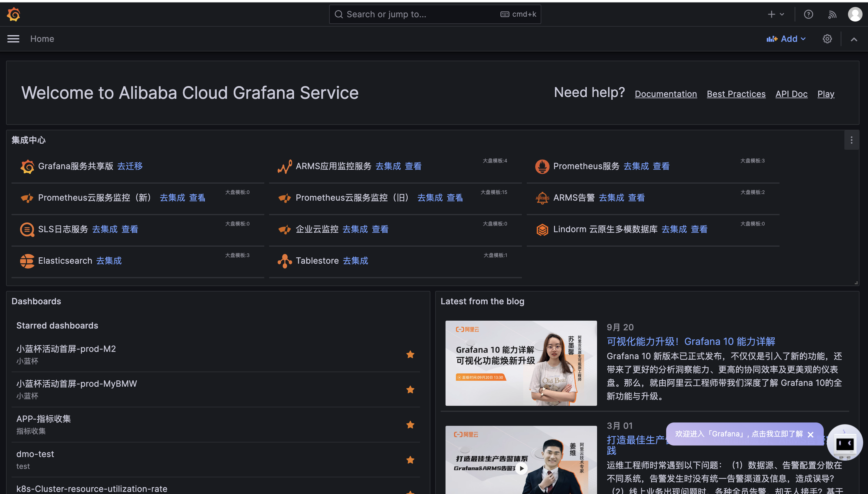
Task: Click the Prometheus服务 flame icon
Action: [542, 166]
